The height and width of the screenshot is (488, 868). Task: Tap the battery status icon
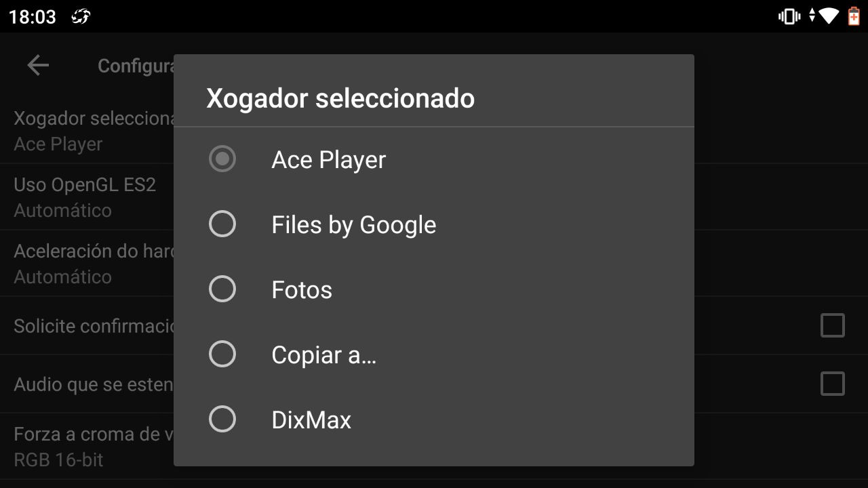tap(854, 16)
